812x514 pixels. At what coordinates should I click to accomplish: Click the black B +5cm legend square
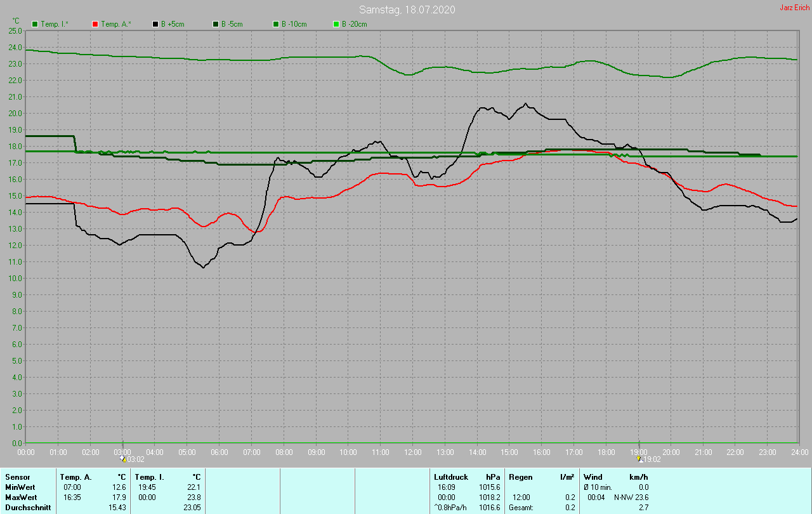tap(155, 24)
